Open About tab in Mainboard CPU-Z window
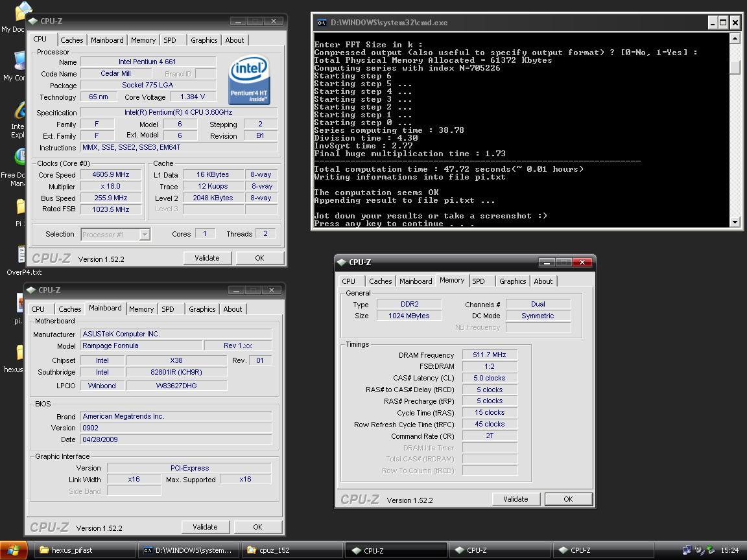The image size is (747, 560). click(x=233, y=310)
